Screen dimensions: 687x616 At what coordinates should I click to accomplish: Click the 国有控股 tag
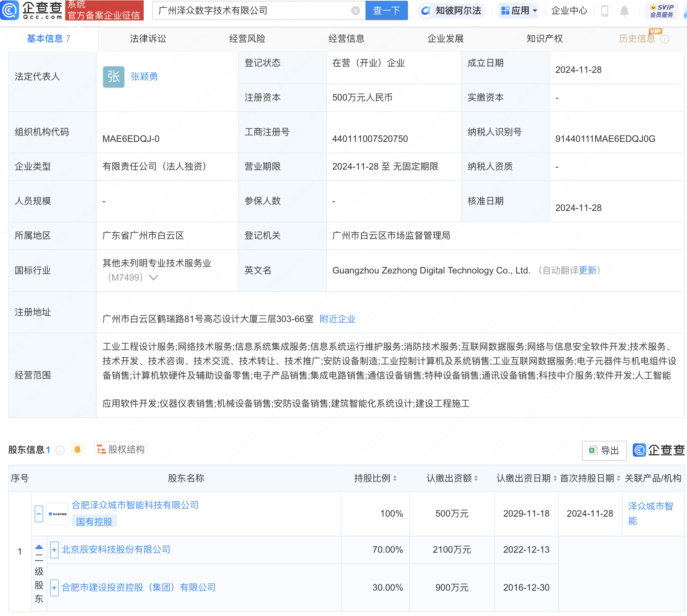[x=94, y=522]
